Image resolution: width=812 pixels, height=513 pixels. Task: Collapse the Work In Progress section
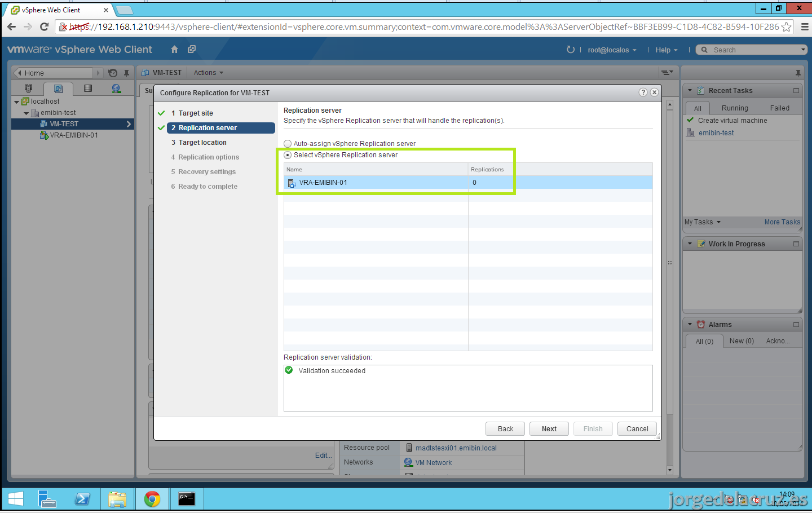click(x=690, y=244)
